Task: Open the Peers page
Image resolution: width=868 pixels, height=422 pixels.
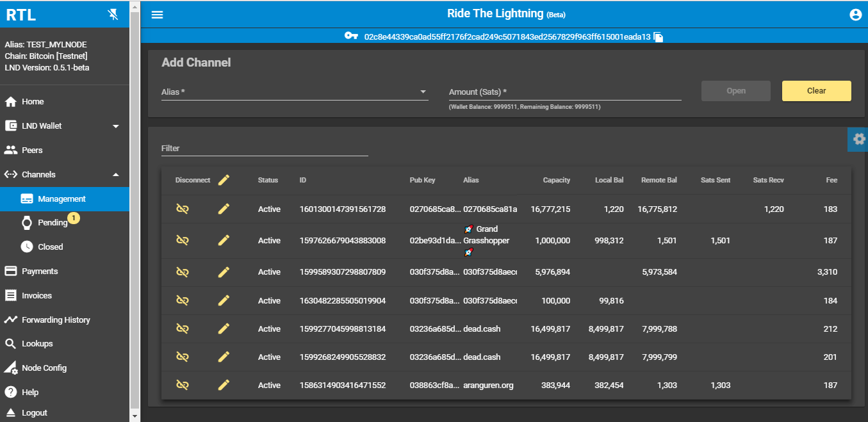Action: (x=65, y=150)
